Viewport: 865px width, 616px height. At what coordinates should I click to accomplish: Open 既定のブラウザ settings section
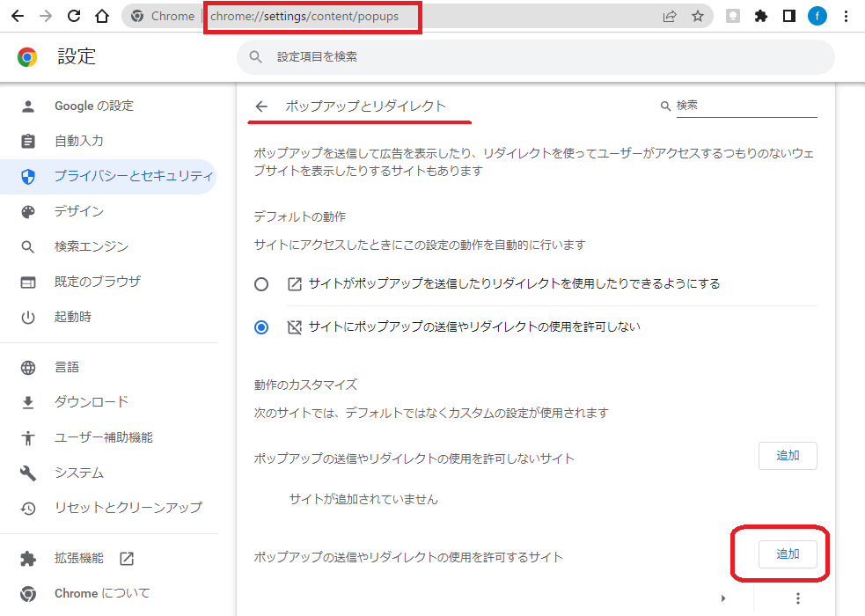(x=98, y=282)
